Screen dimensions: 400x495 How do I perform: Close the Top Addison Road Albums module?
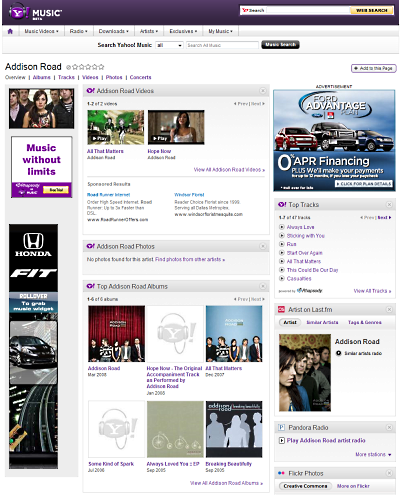[x=263, y=286]
